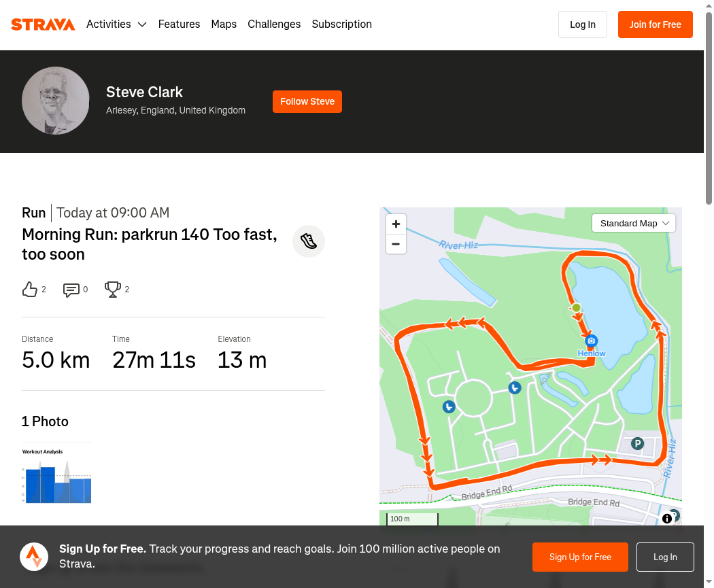This screenshot has height=588, width=714.
Task: Click Sign Up for Free in banner
Action: (x=580, y=557)
